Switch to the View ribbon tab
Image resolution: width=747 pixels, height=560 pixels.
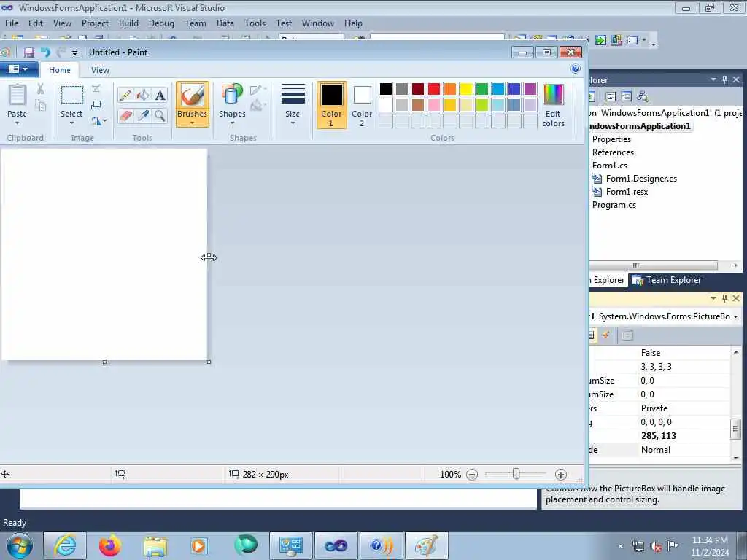100,70
